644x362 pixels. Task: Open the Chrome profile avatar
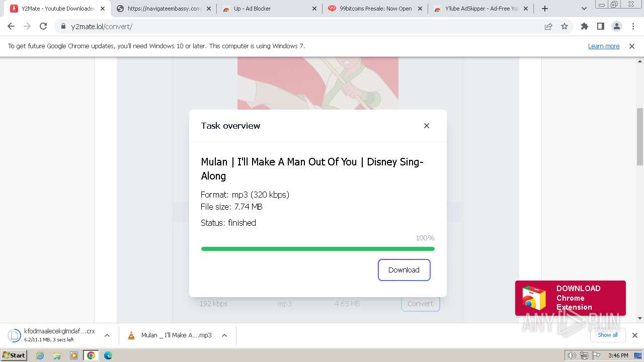[x=617, y=26]
